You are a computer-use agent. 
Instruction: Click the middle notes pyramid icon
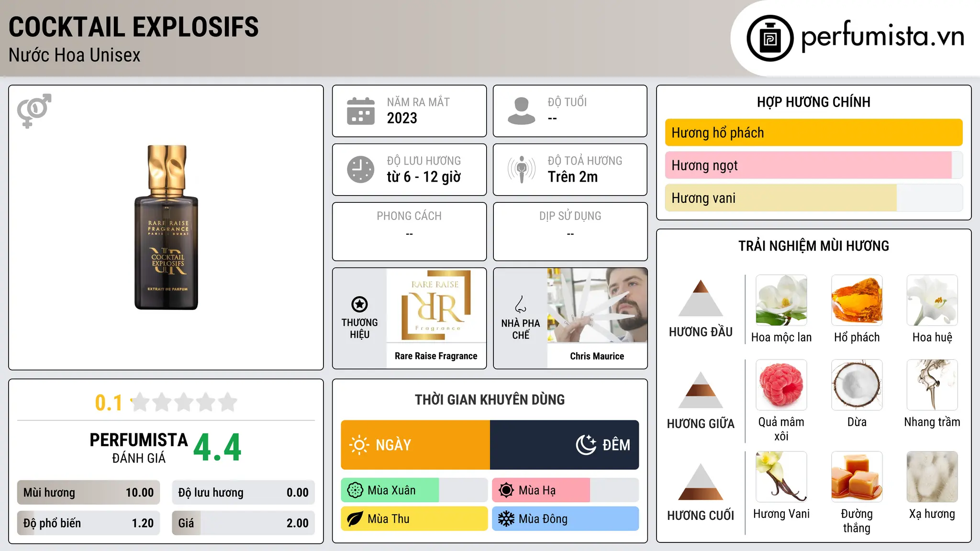701,390
